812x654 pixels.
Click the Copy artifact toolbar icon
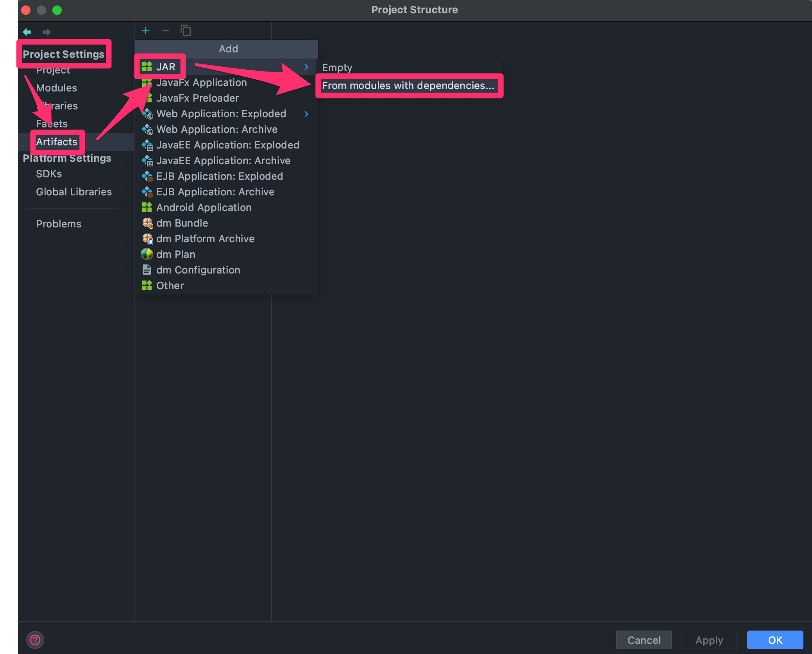click(x=186, y=30)
